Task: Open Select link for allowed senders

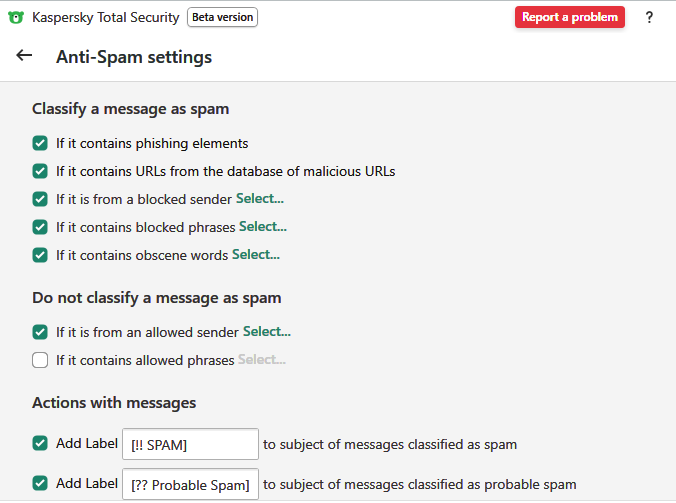Action: tap(267, 332)
